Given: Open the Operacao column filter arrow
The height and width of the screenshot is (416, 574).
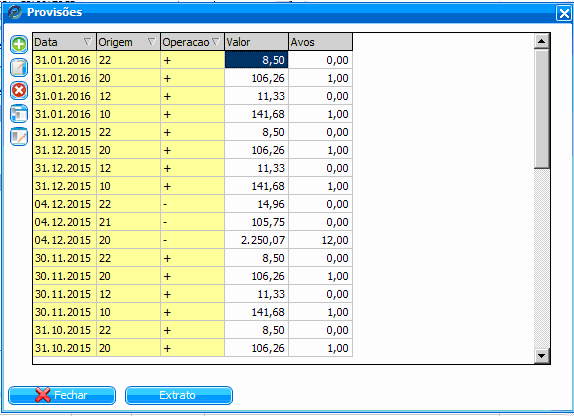Looking at the screenshot, I should (x=216, y=42).
